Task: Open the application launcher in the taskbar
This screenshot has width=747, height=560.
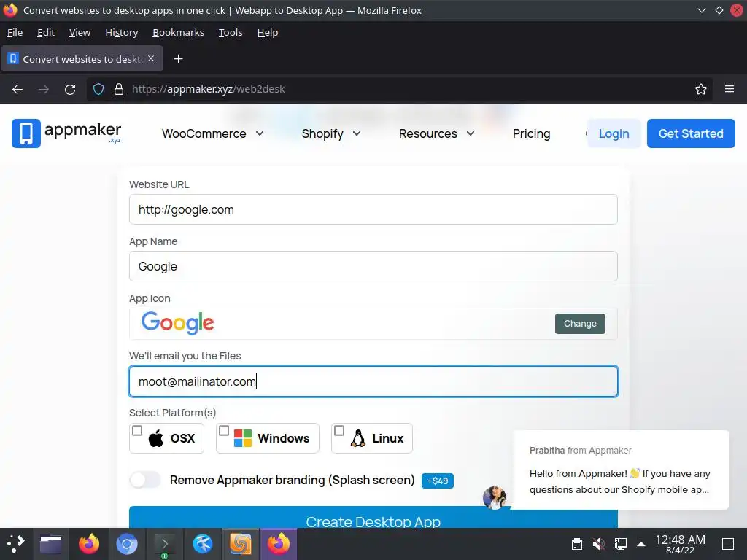Action: pos(15,543)
